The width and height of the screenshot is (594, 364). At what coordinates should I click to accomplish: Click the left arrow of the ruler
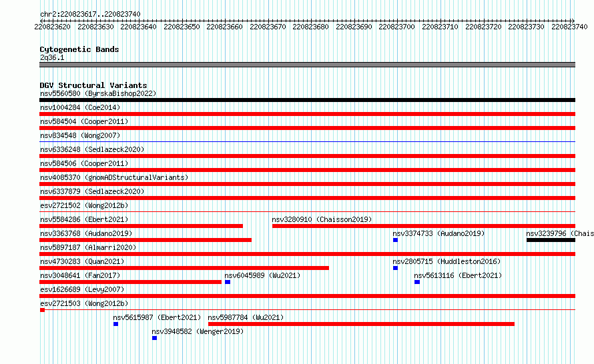[41, 21]
